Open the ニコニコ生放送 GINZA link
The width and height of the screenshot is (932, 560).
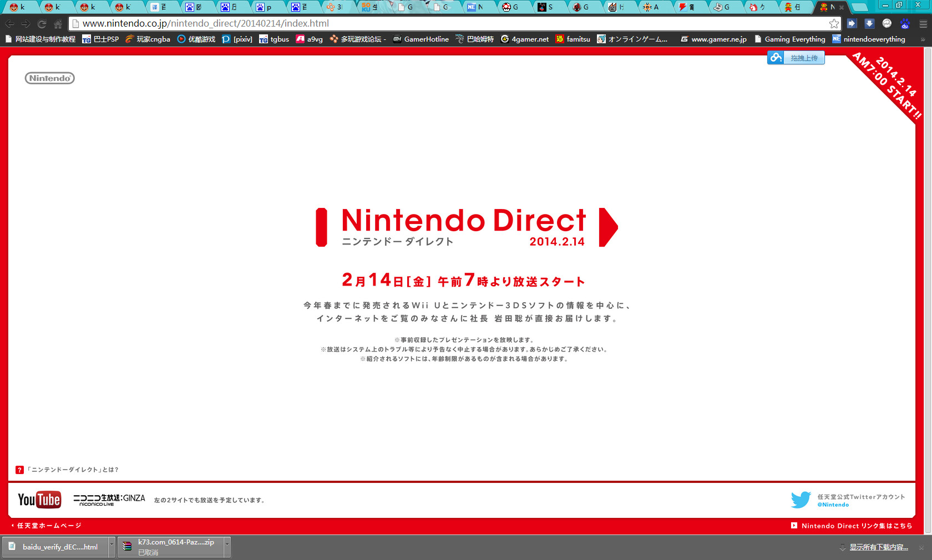[109, 500]
